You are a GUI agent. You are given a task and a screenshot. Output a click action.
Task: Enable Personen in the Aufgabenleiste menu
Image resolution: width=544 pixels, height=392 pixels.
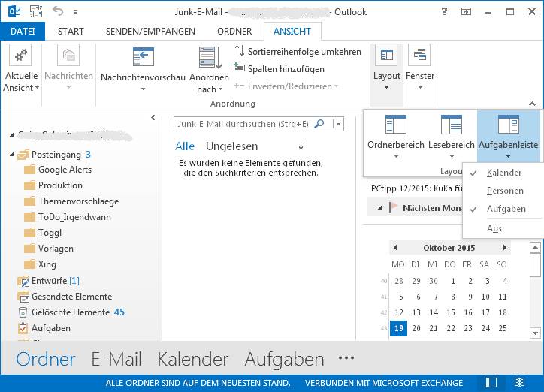tap(505, 191)
